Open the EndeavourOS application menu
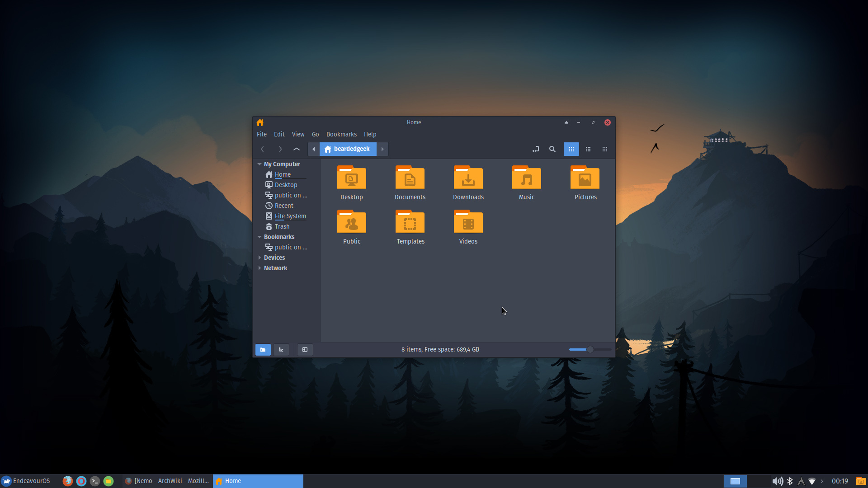 26,481
